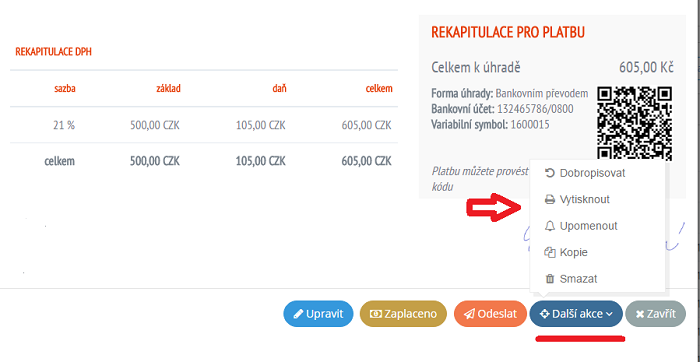Click the payment QR code image
This screenshot has width=700, height=362.
pyautogui.click(x=635, y=124)
